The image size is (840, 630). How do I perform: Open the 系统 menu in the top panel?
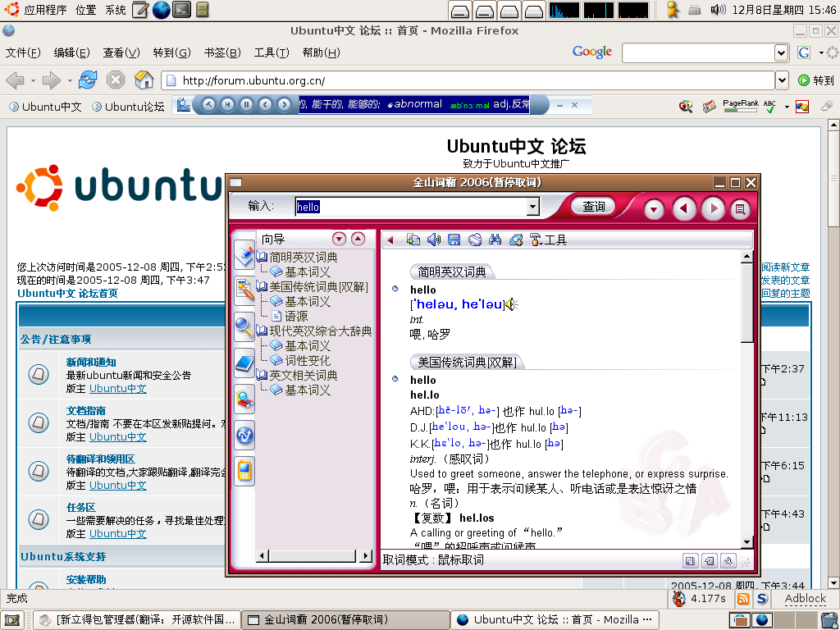tap(115, 10)
